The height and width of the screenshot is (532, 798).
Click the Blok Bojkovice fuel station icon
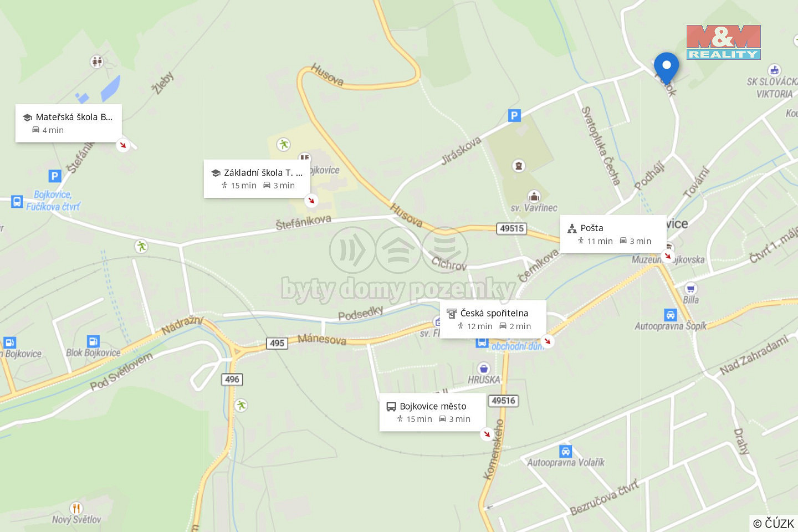click(93, 341)
